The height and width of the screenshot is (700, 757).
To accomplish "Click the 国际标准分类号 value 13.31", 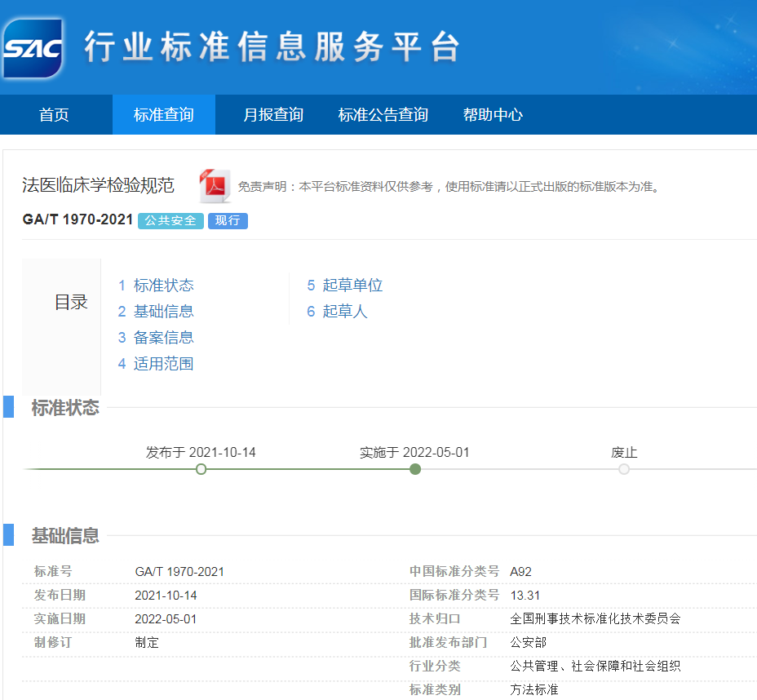I will point(525,596).
